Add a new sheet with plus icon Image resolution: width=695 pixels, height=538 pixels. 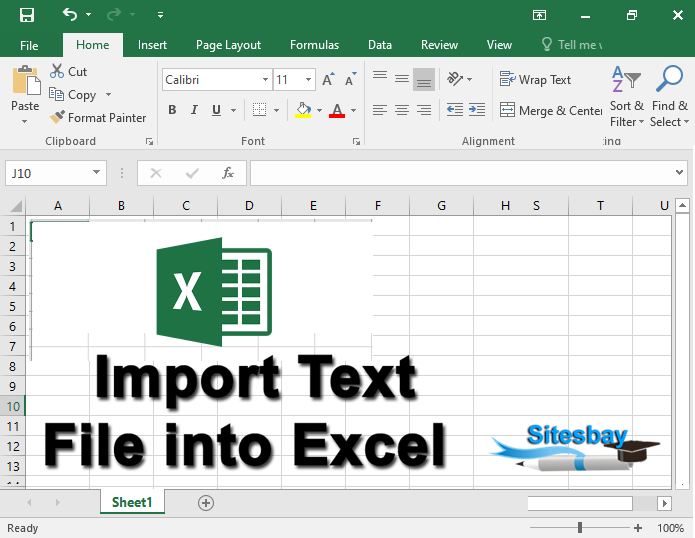(x=206, y=503)
